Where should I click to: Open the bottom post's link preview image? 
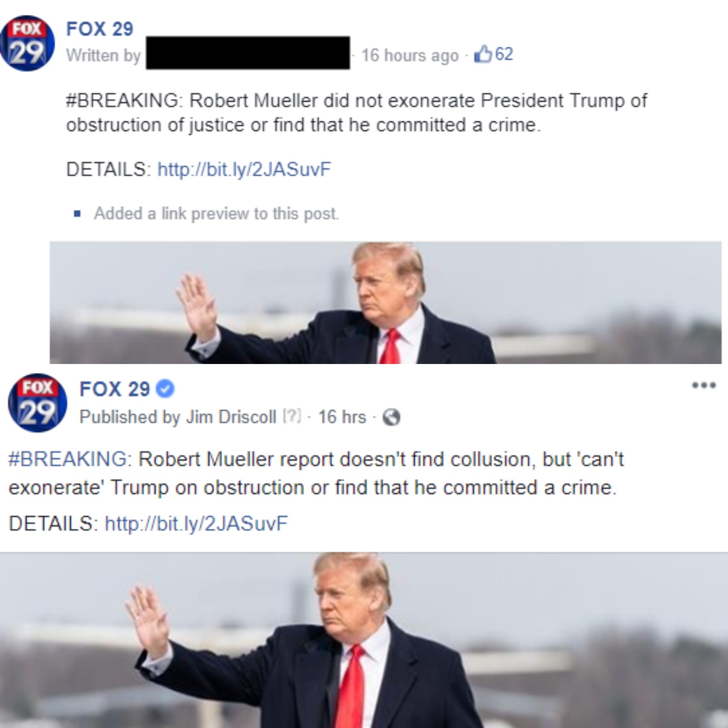pyautogui.click(x=364, y=640)
